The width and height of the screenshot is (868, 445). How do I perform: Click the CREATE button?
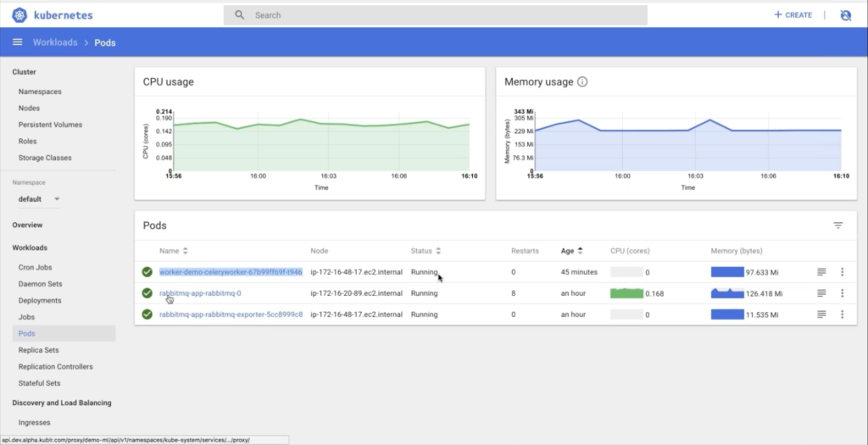tap(793, 15)
